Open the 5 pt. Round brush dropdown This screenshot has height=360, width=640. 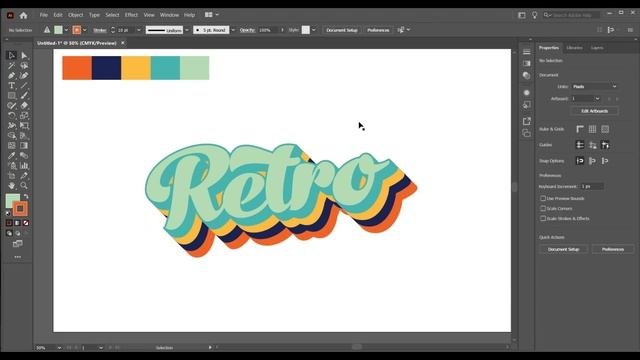[233, 30]
